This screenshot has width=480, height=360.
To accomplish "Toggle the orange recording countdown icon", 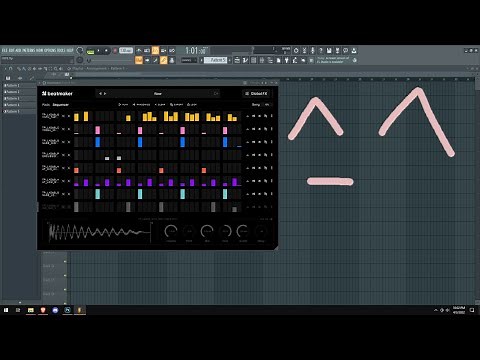I will [x=155, y=51].
